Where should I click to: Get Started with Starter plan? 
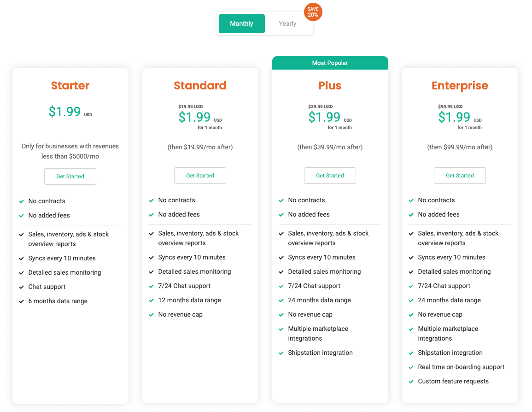coord(70,177)
